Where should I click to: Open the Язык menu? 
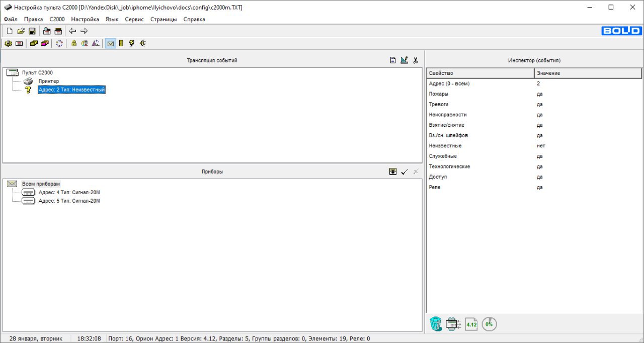(x=112, y=19)
